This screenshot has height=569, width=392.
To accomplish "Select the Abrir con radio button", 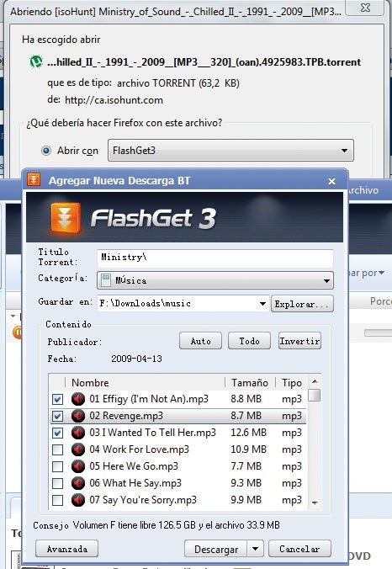I will tap(46, 150).
